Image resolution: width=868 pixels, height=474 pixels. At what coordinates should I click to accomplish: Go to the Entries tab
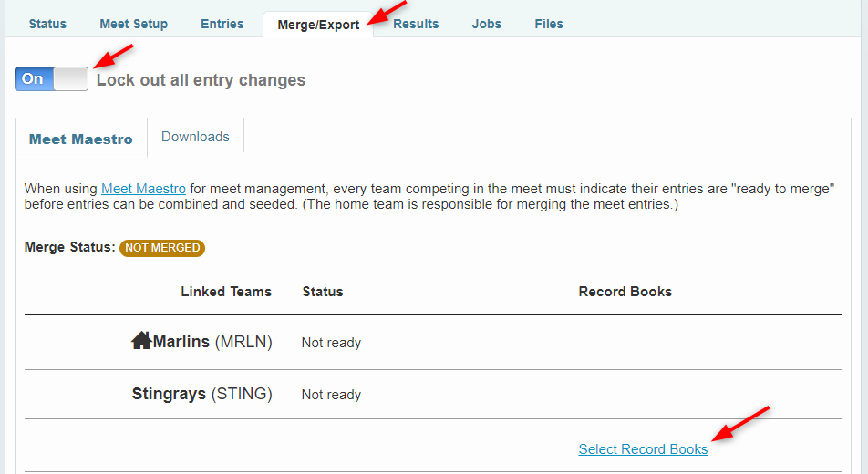(222, 24)
